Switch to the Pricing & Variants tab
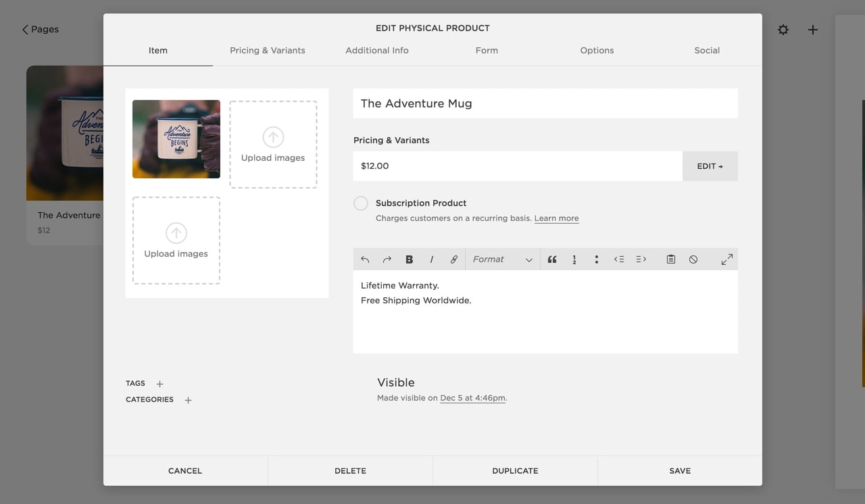Image resolution: width=865 pixels, height=504 pixels. (268, 50)
